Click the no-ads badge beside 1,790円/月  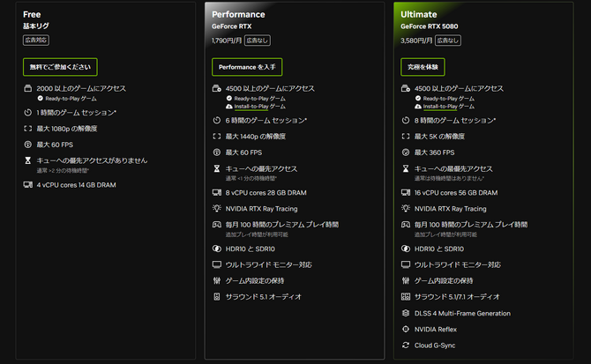click(x=258, y=41)
